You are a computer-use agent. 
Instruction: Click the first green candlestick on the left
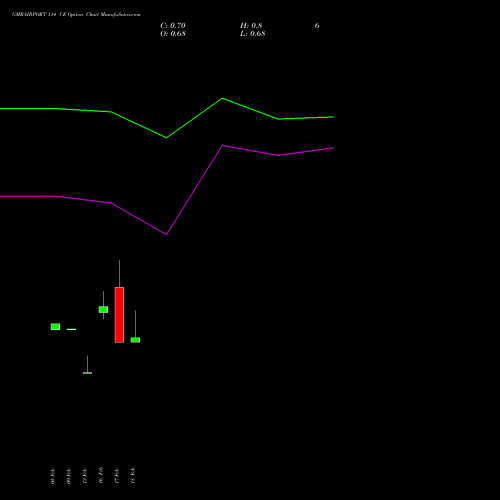[55, 327]
